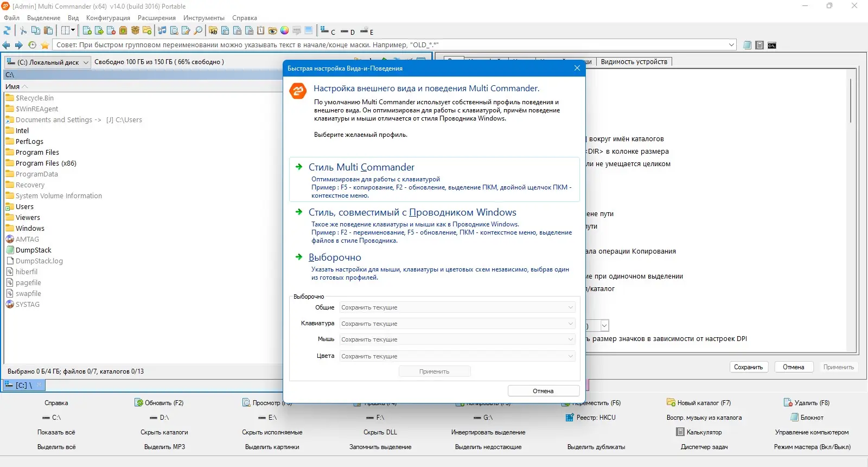Click the 'Имя' column header sort arrow
This screenshot has height=467, width=868.
(25, 86)
